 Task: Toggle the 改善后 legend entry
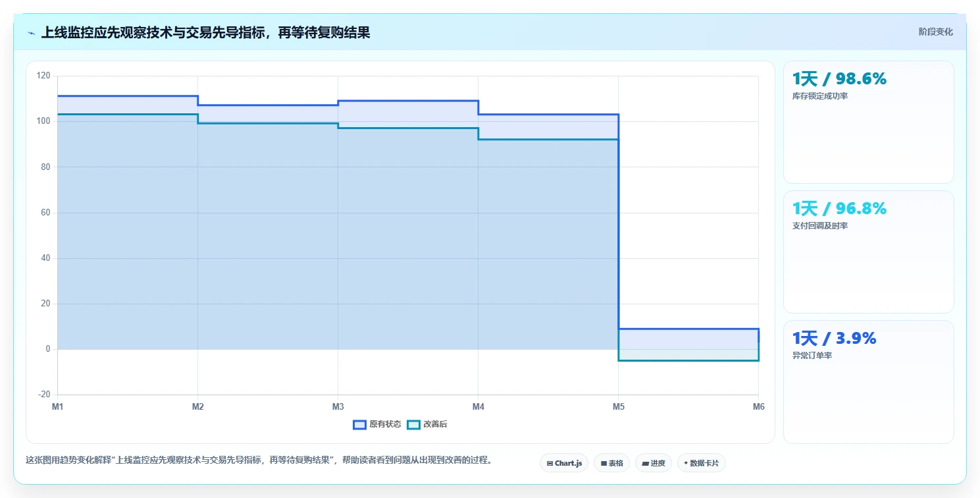[x=426, y=424]
